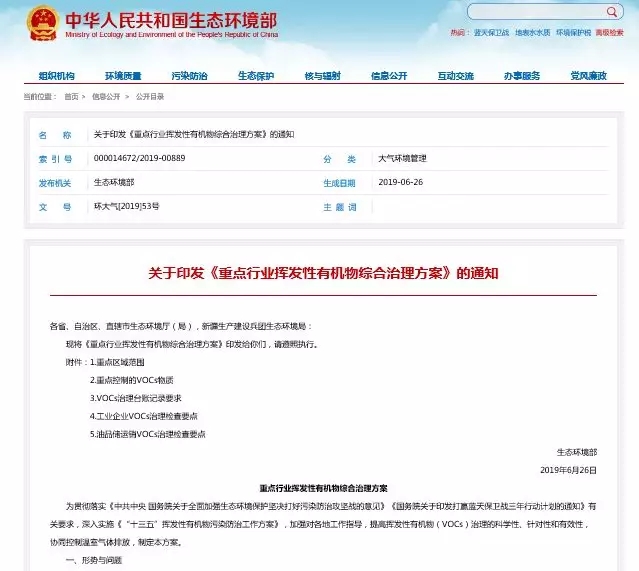The width and height of the screenshot is (639, 571).
Task: Go to 信息公开 in breadcrumb
Action: (x=106, y=97)
